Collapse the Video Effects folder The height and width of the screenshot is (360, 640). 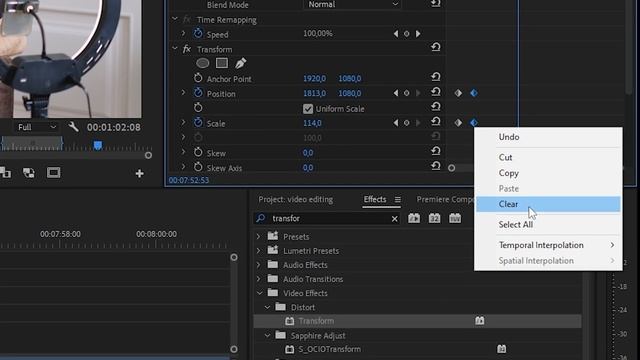[x=260, y=293]
